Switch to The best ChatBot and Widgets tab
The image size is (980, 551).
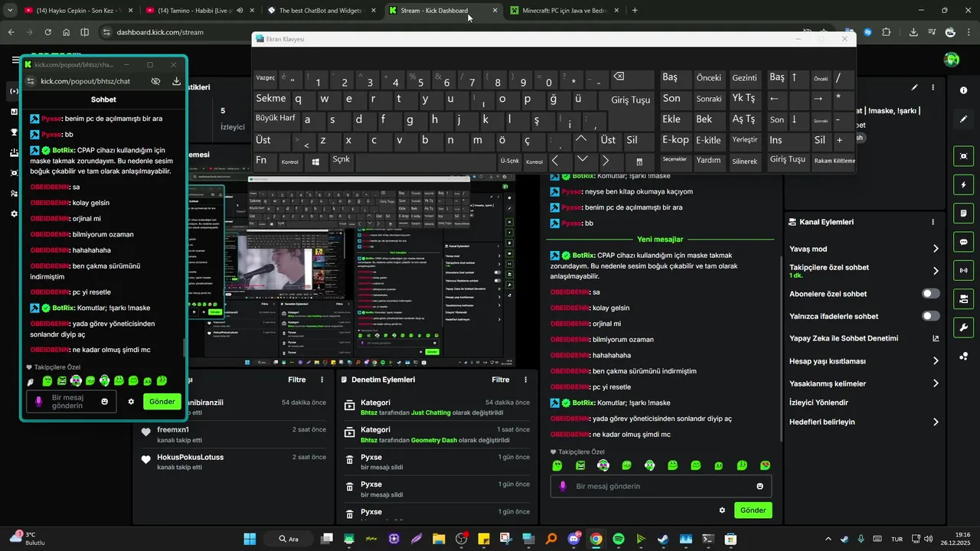tap(321, 11)
